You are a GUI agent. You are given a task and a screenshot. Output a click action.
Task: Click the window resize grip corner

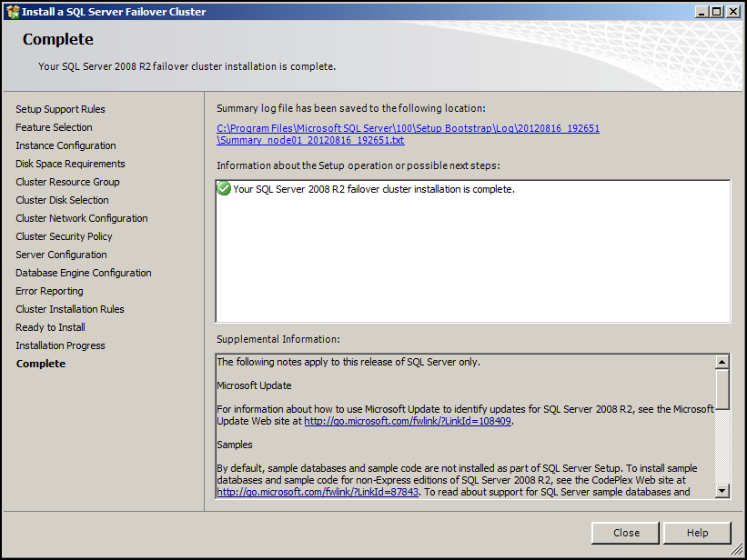[736, 549]
